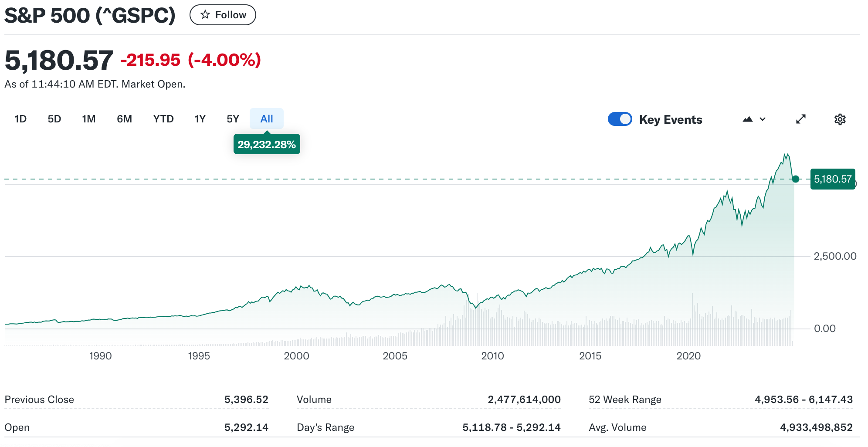
Task: Select the 1Y time range
Action: tap(200, 119)
